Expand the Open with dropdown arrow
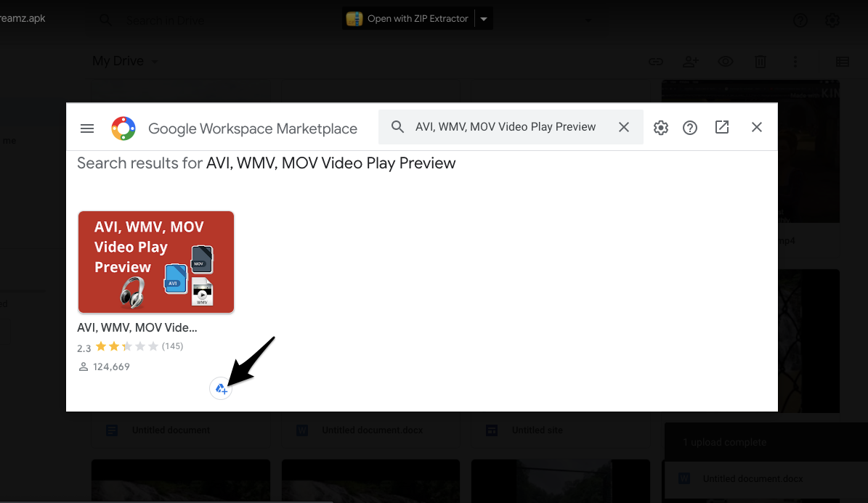This screenshot has height=503, width=868. (484, 19)
